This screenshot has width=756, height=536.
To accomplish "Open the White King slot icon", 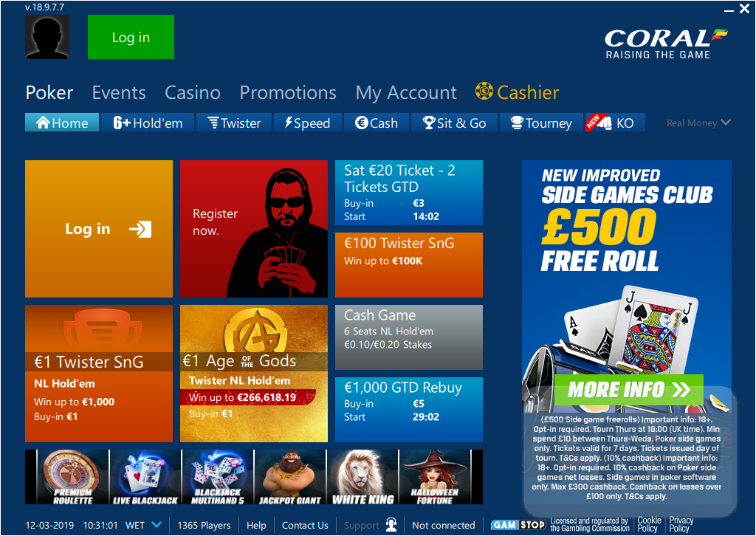I will [x=362, y=477].
